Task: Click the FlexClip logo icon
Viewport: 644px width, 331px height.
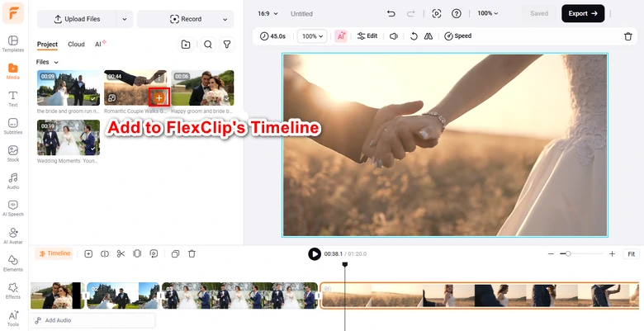Action: (x=13, y=12)
